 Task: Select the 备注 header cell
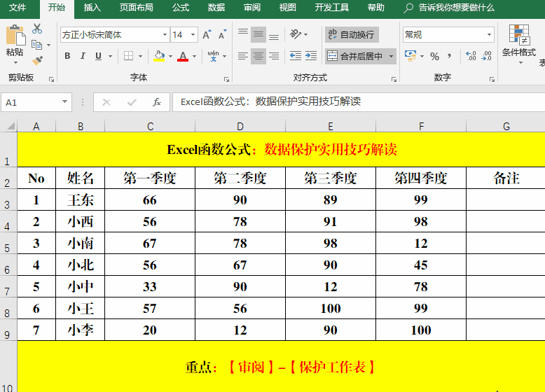[506, 178]
